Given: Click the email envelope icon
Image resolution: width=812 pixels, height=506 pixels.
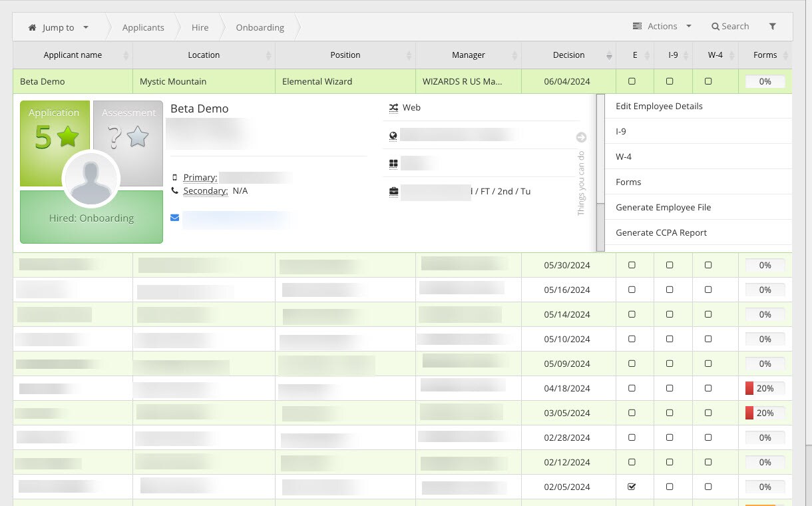Looking at the screenshot, I should 174,218.
